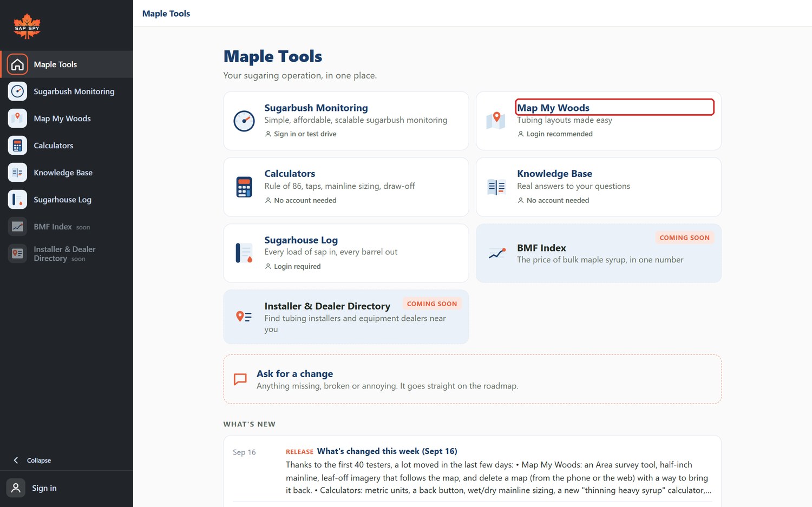Click the trend line icon on BMF Index card

pyautogui.click(x=497, y=253)
